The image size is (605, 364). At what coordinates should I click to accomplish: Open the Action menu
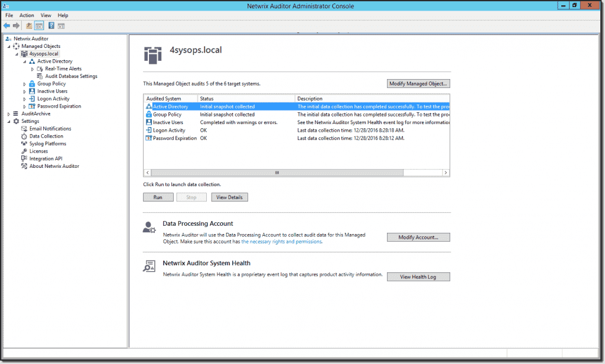(x=26, y=15)
